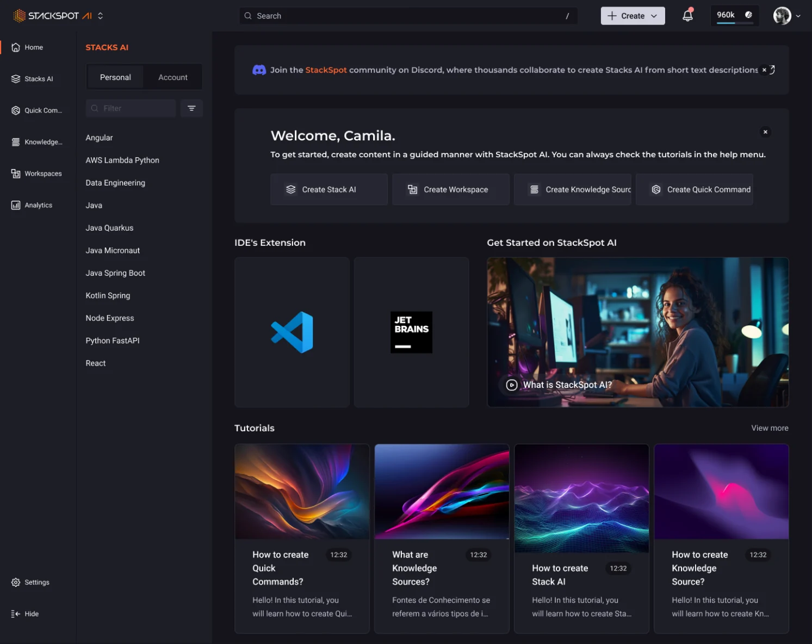812x644 pixels.
Task: Open Settings gear in the sidebar
Action: [x=16, y=582]
